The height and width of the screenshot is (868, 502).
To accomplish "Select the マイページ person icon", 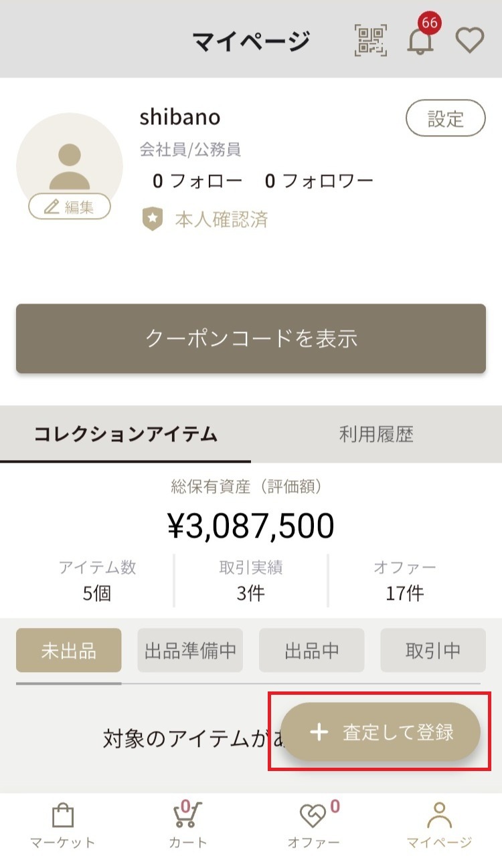I will point(440,815).
